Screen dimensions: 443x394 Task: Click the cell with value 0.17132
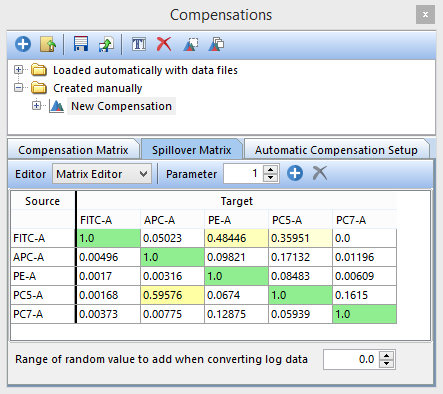click(x=300, y=257)
